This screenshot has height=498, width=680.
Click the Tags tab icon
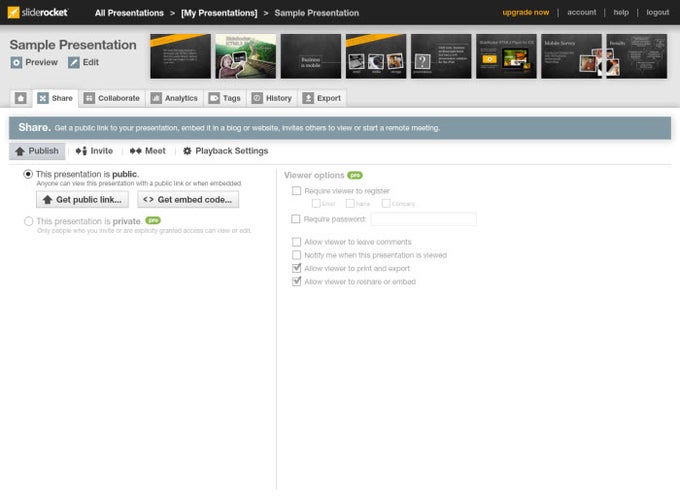(214, 98)
